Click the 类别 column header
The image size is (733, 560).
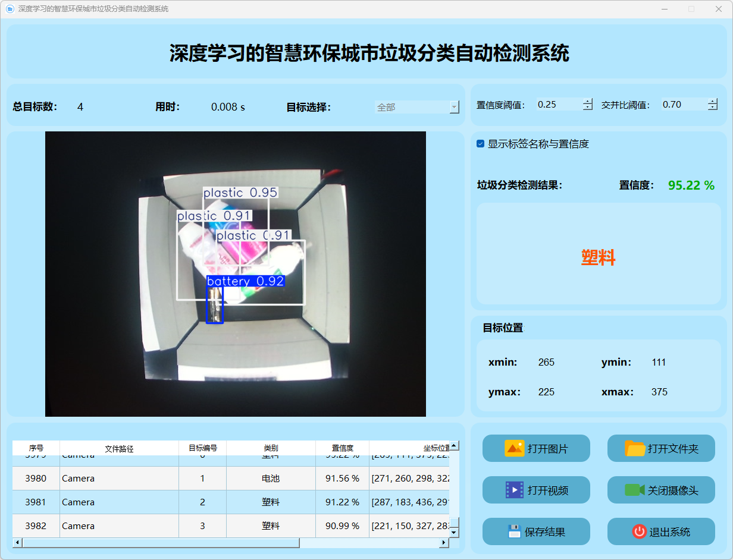tap(271, 448)
